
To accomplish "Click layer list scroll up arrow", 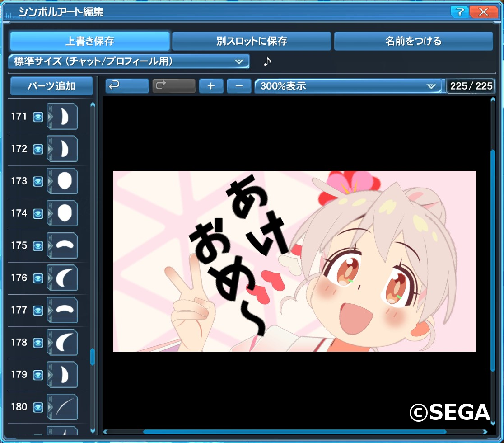I will [x=93, y=104].
